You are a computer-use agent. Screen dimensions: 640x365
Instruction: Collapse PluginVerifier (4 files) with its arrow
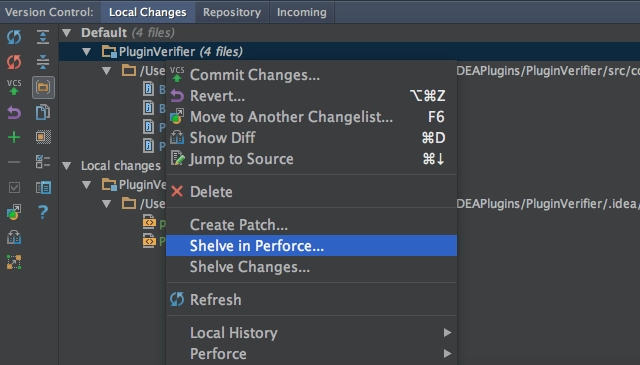coord(87,52)
